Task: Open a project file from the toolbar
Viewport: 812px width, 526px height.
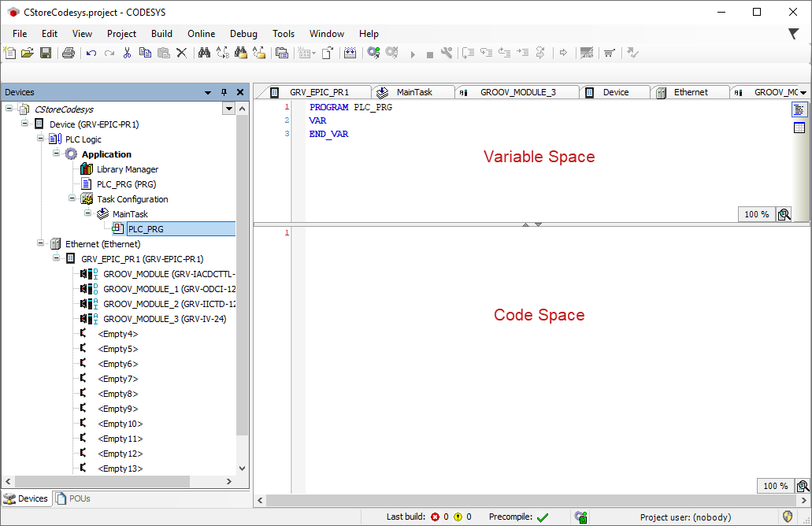Action: click(28, 53)
